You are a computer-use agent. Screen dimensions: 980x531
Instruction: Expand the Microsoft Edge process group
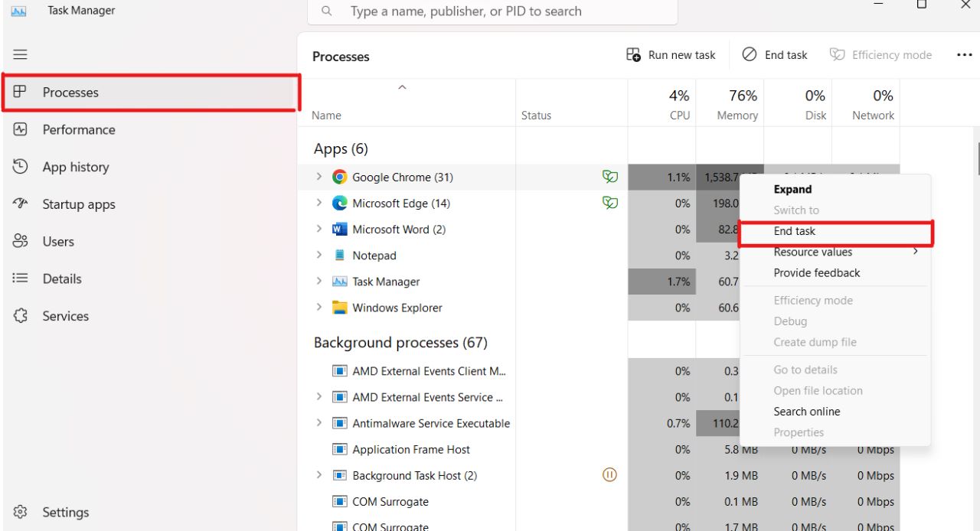pyautogui.click(x=319, y=203)
